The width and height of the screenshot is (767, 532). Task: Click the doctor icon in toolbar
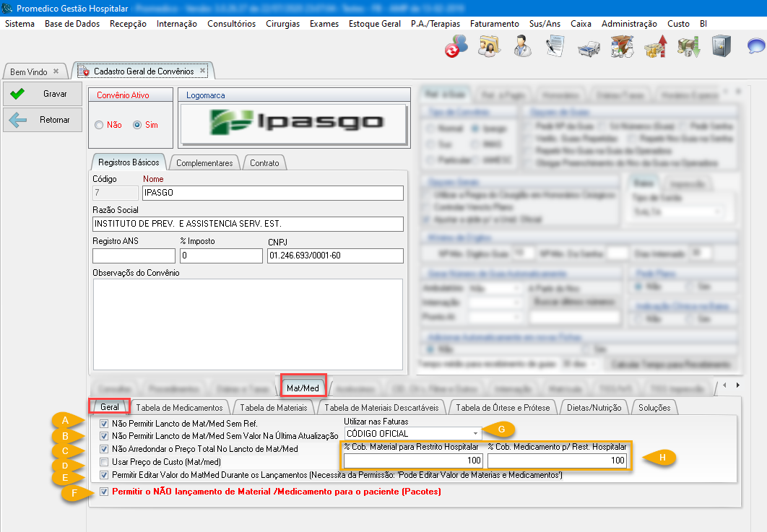point(522,47)
